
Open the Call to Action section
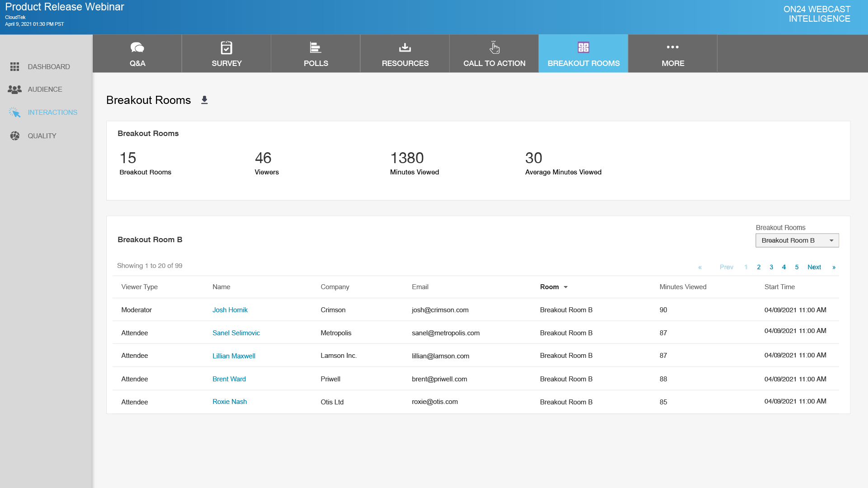click(x=494, y=53)
